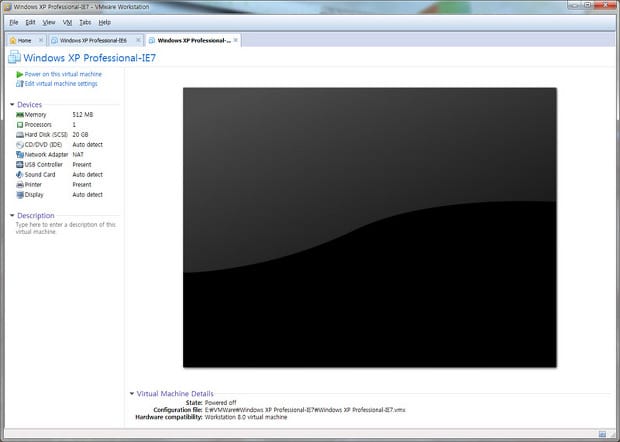Close the Windows XP Professional-IE6 tab
620x442 pixels.
(138, 41)
